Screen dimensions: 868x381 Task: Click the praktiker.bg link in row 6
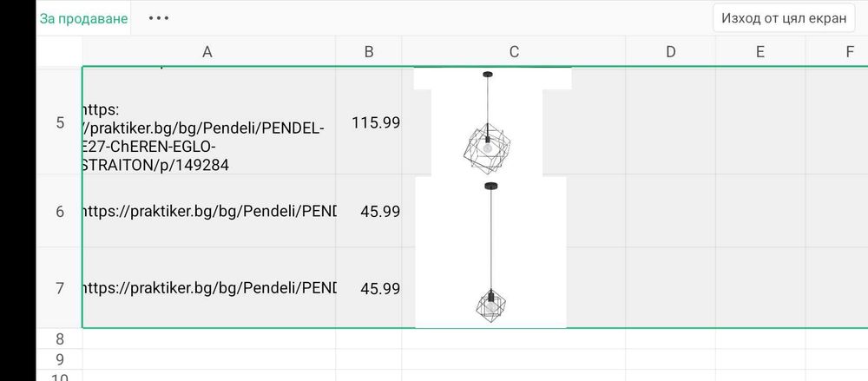pos(208,212)
